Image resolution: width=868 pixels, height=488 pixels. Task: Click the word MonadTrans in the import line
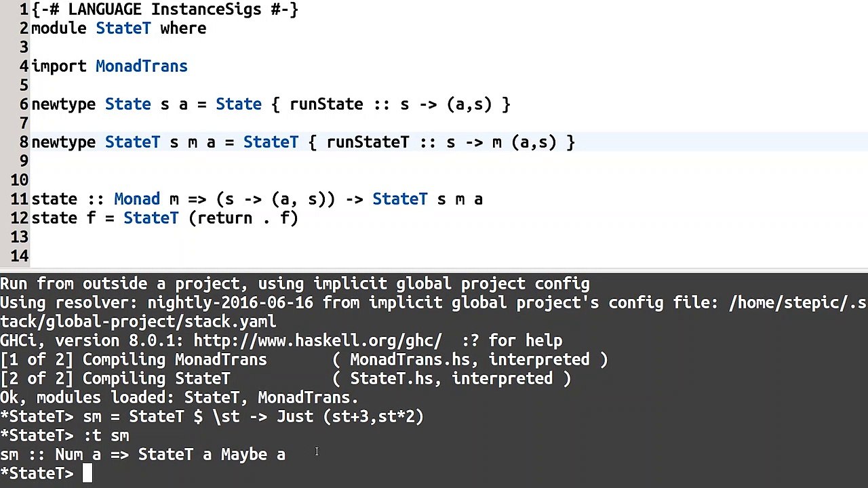141,66
